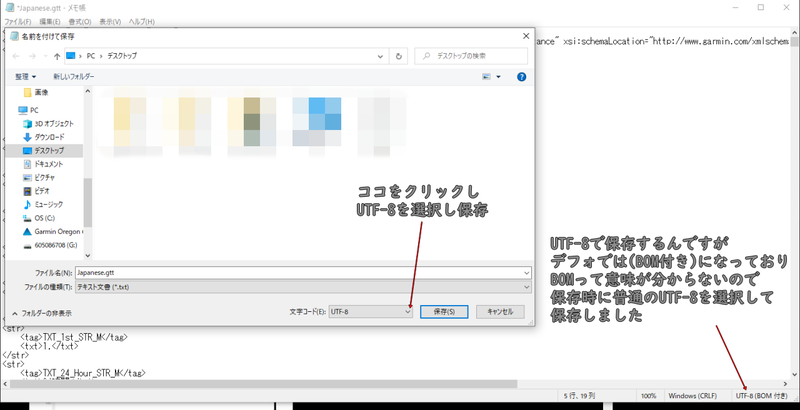800x410 pixels.
Task: Select OS (C:) drive
Action: click(x=39, y=218)
